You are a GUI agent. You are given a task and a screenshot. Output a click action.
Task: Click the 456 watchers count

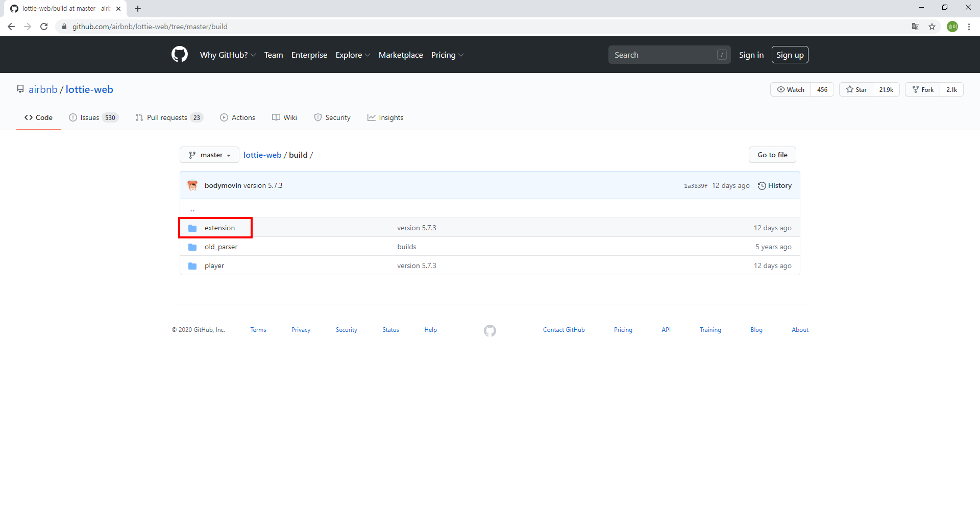coord(822,89)
